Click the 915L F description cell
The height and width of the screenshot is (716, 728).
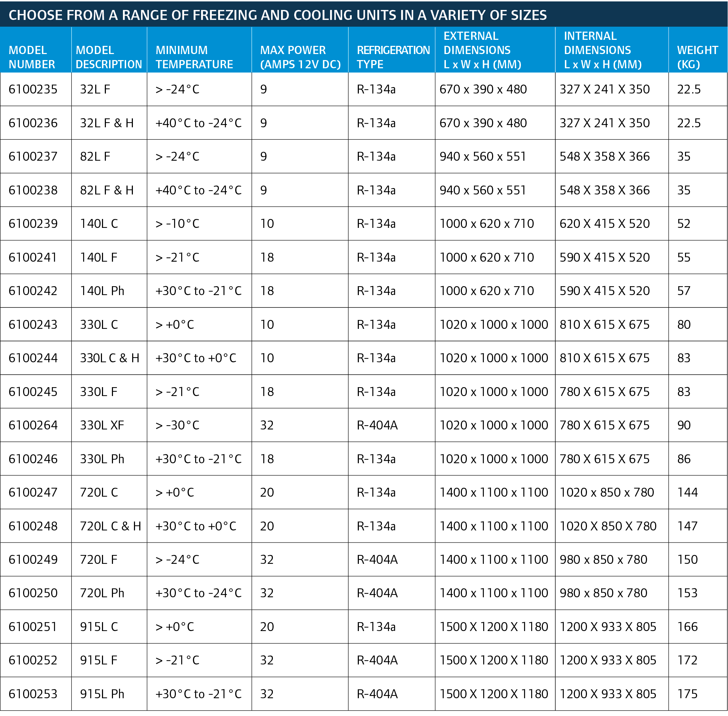[98, 660]
